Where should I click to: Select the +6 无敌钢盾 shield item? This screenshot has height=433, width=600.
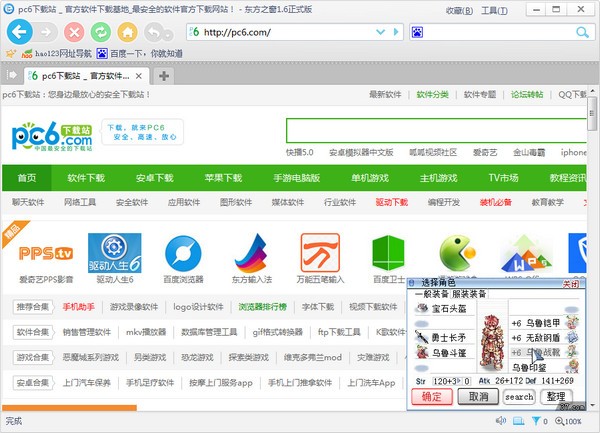click(x=544, y=338)
